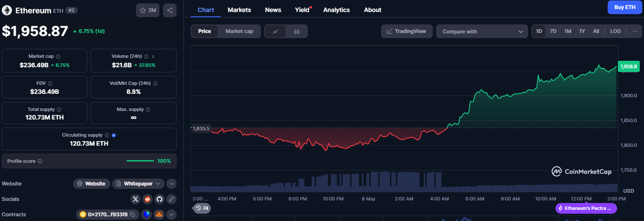Screen dimensions: 644x221
Task: Switch to candlestick chart view
Action: pyautogui.click(x=297, y=31)
